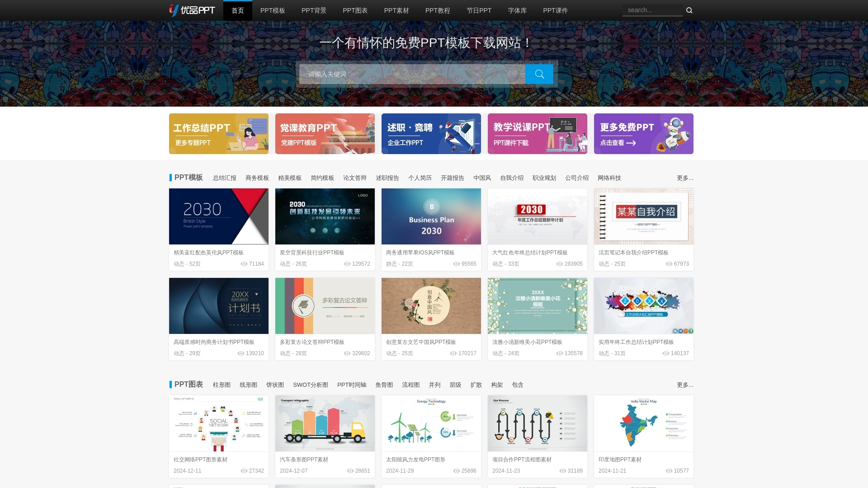868x488 pixels.
Task: Open the 多彩复古论文答辩 thumbnail
Action: (325, 306)
